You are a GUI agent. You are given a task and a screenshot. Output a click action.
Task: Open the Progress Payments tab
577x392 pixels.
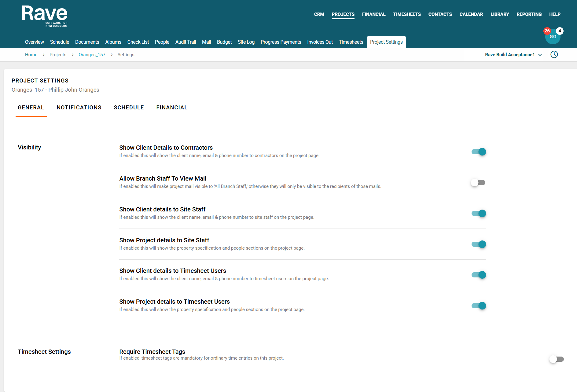coord(281,42)
